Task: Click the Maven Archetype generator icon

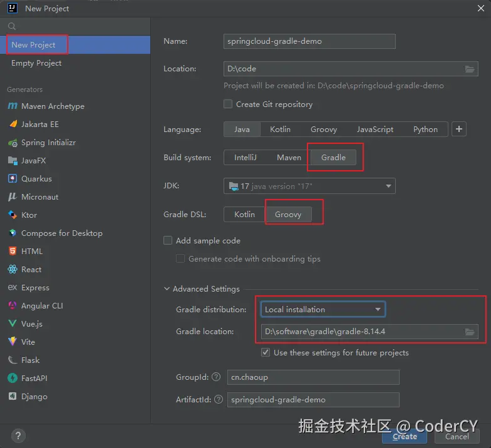Action: (13, 106)
